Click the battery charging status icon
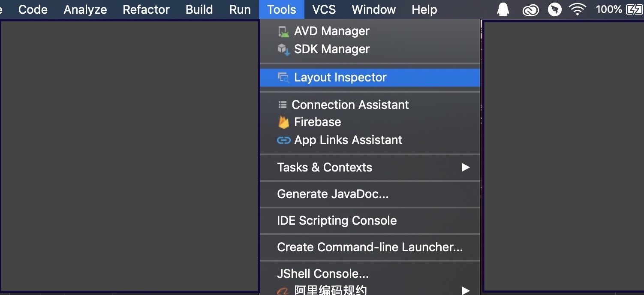The height and width of the screenshot is (295, 644). click(x=634, y=9)
